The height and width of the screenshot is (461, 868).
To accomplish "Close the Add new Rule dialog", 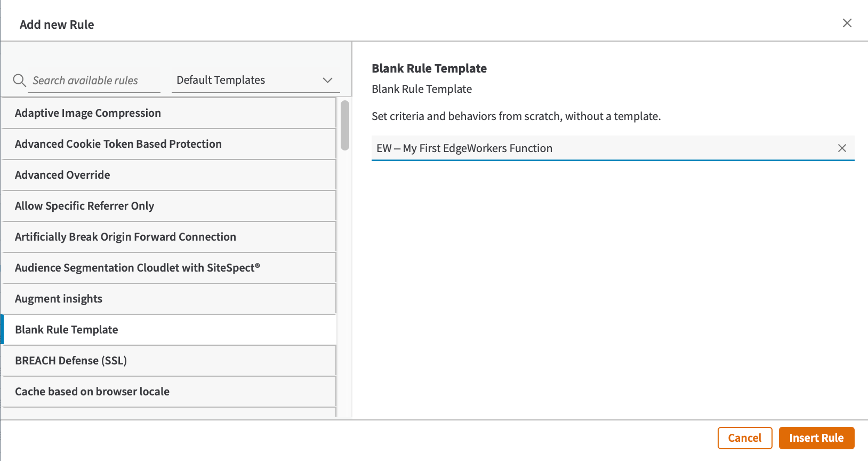I will [x=847, y=23].
